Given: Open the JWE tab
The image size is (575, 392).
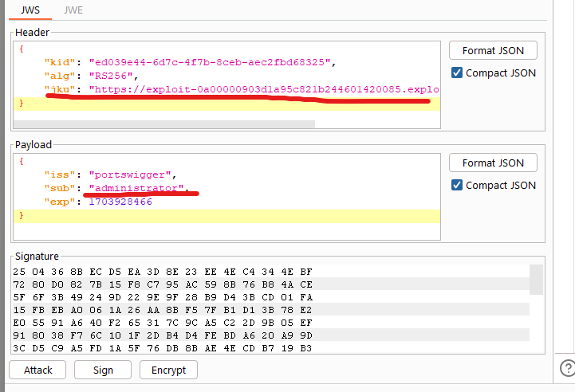Looking at the screenshot, I should pyautogui.click(x=73, y=11).
